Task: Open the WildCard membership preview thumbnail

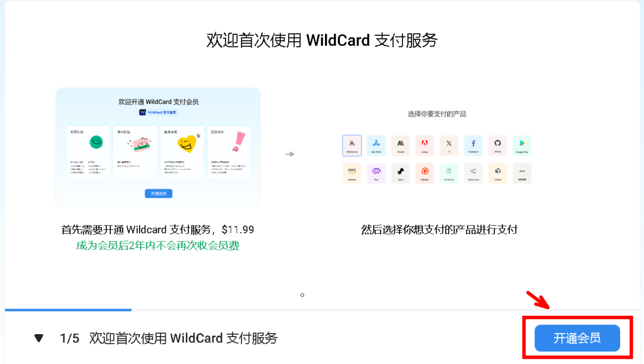Action: click(158, 147)
